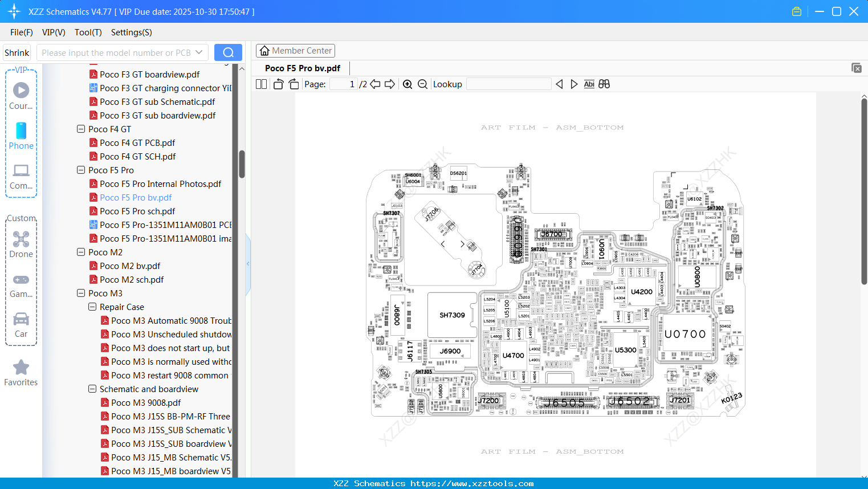The height and width of the screenshot is (489, 868).
Task: Select the Drone category icon
Action: tap(21, 244)
